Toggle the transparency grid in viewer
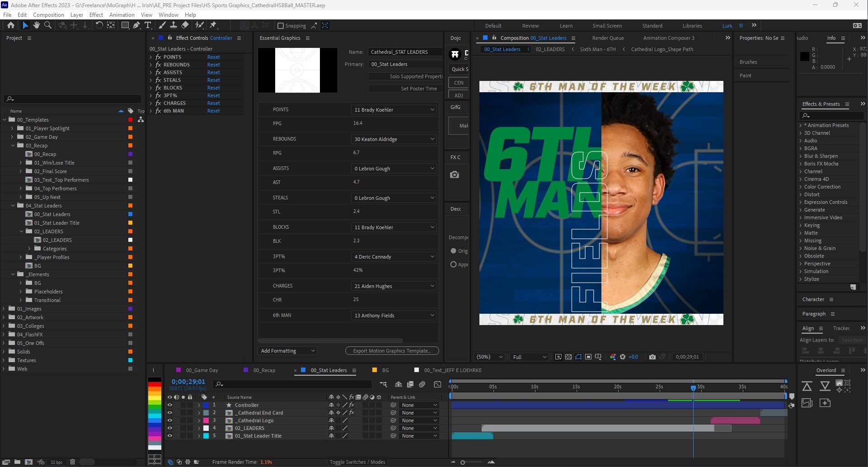The image size is (868, 467). [568, 357]
